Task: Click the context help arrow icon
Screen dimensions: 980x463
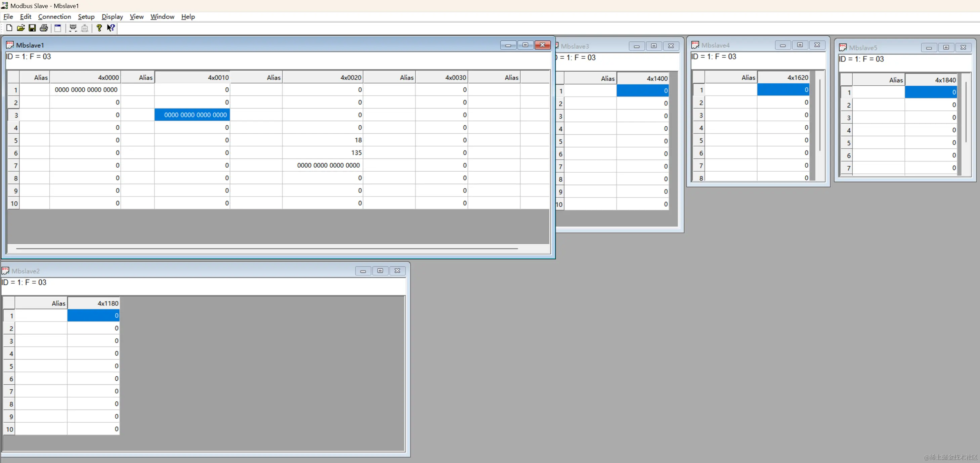Action: pyautogui.click(x=111, y=28)
